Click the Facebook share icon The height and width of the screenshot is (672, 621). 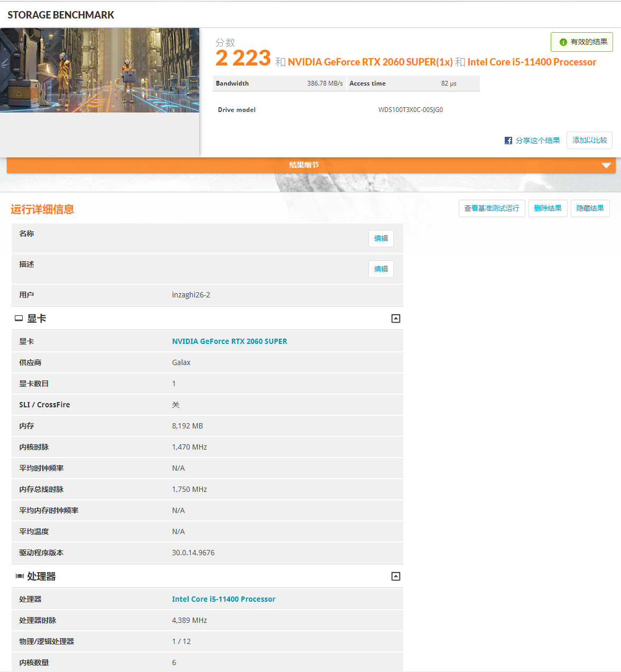point(508,141)
